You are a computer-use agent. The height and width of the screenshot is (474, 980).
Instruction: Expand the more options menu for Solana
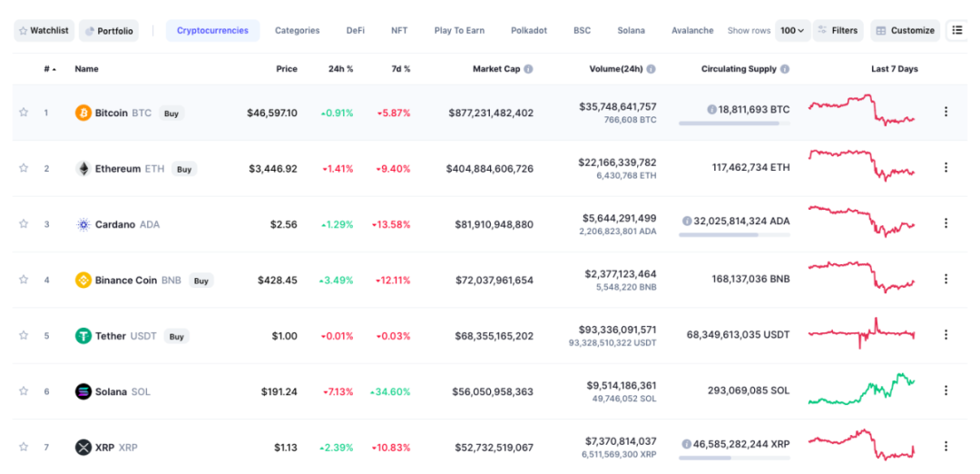click(946, 390)
